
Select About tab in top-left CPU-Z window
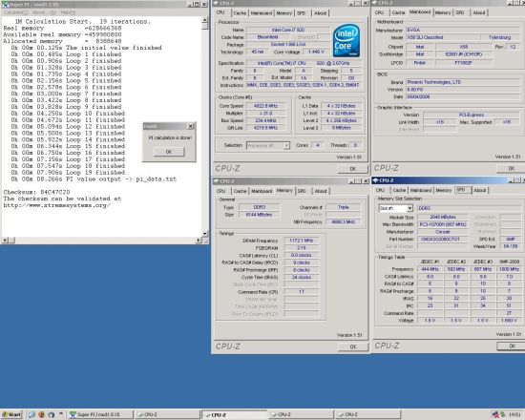click(x=320, y=13)
